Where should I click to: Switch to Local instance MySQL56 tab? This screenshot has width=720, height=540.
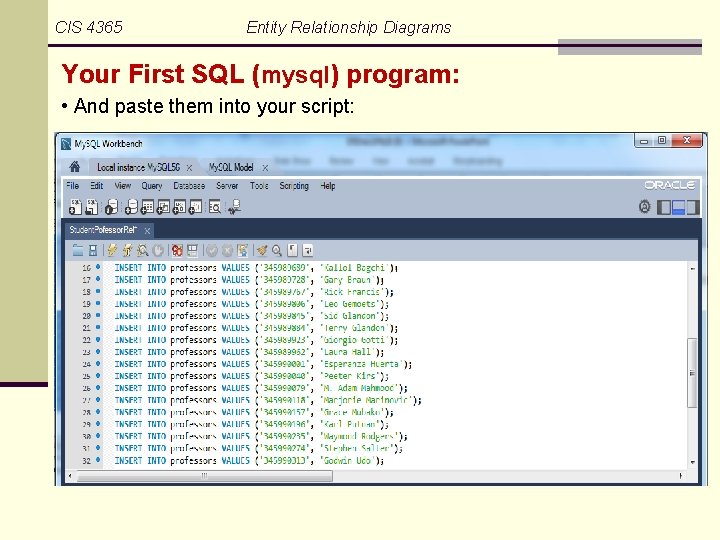(138, 168)
